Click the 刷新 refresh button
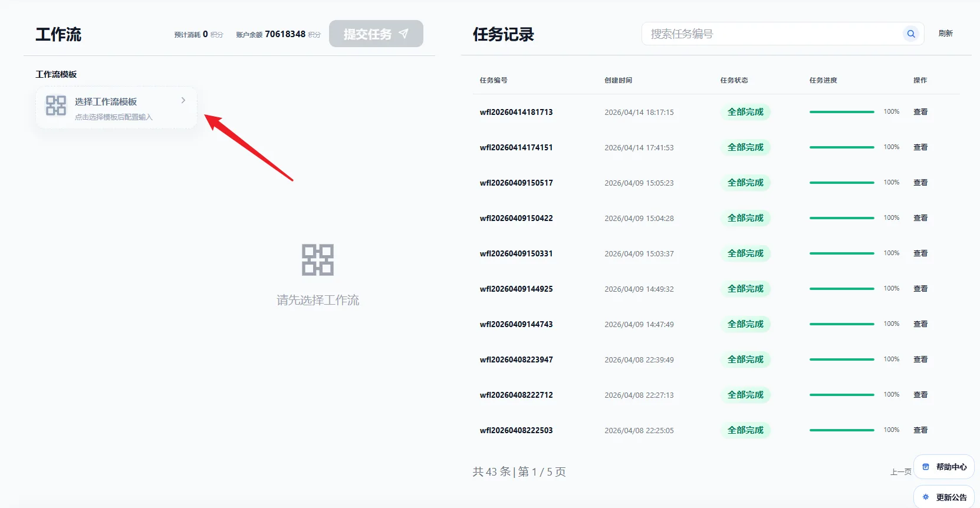The height and width of the screenshot is (508, 980). (945, 34)
